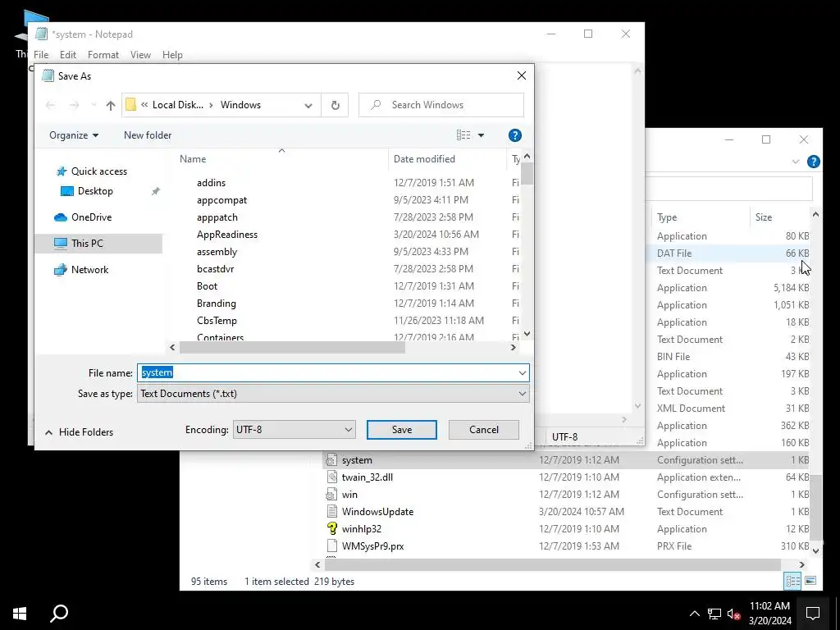Click the win configuration file icon
Image resolution: width=840 pixels, height=630 pixels.
click(x=331, y=495)
